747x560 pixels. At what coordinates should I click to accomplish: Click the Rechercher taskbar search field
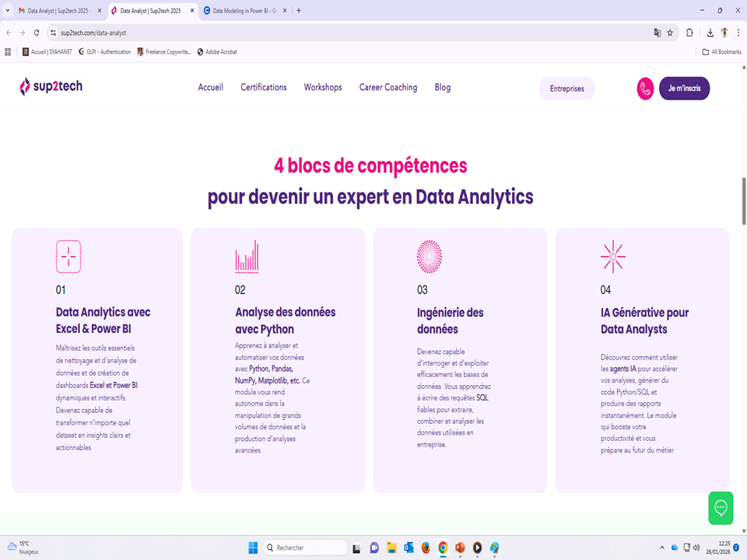(x=303, y=548)
